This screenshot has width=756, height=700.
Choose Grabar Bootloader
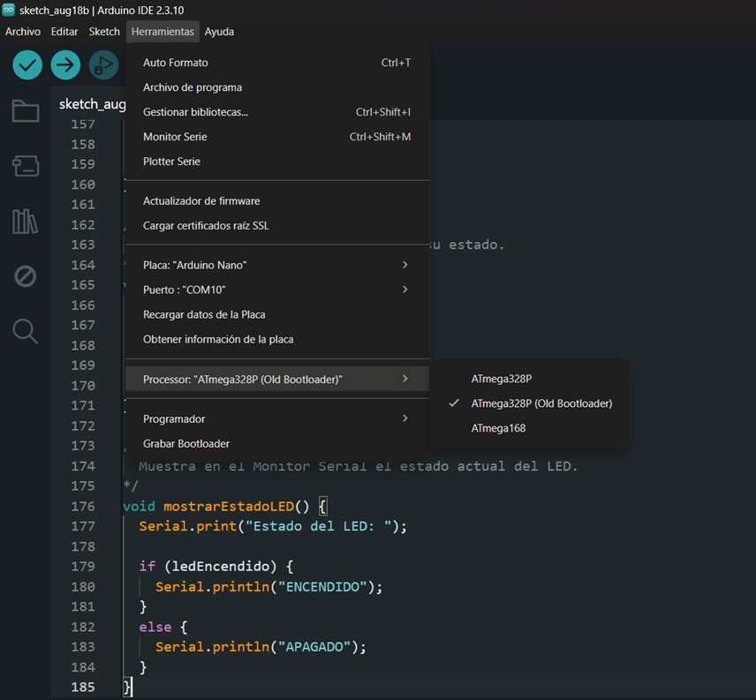(277, 444)
